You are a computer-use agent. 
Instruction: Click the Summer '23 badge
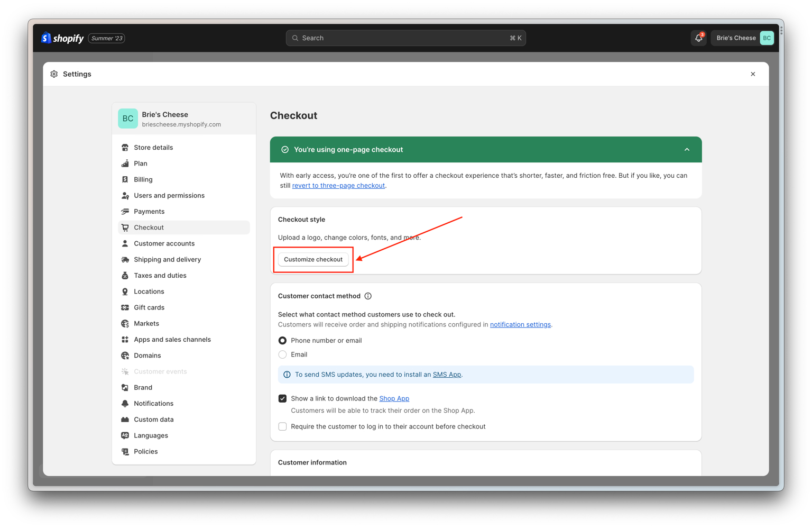[106, 38]
